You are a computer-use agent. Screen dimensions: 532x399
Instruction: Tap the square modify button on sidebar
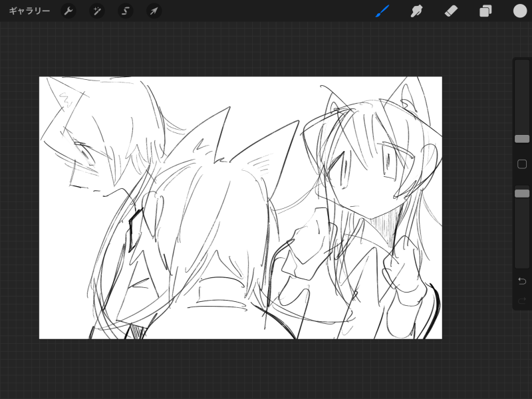point(522,164)
